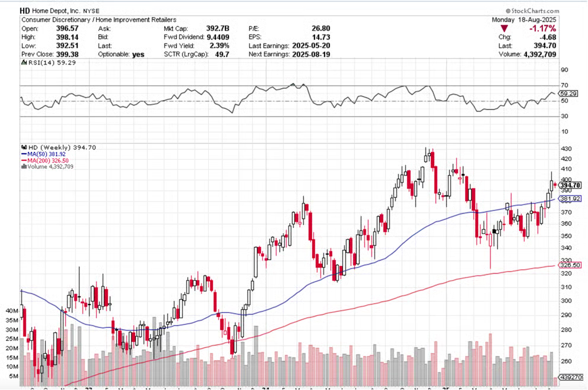Click the company name Home Depot, Inc.
This screenshot has height=390, width=588.
tap(56, 11)
